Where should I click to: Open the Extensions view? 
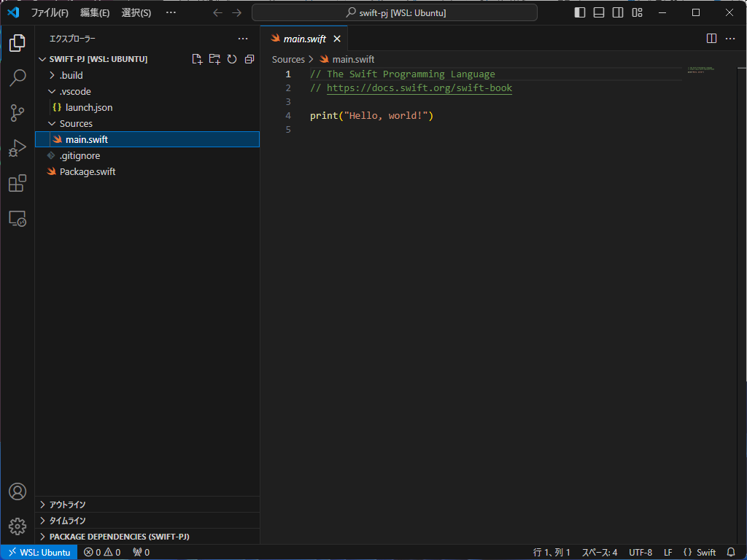pos(18,183)
